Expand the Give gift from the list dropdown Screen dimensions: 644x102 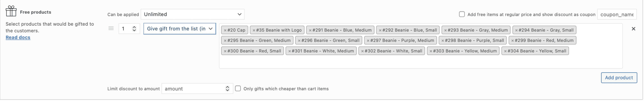click(180, 29)
